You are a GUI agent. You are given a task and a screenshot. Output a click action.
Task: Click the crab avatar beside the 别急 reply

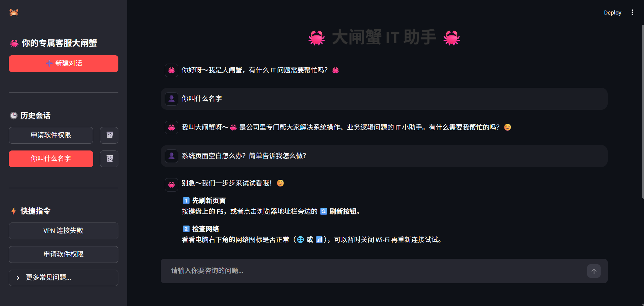pyautogui.click(x=172, y=184)
